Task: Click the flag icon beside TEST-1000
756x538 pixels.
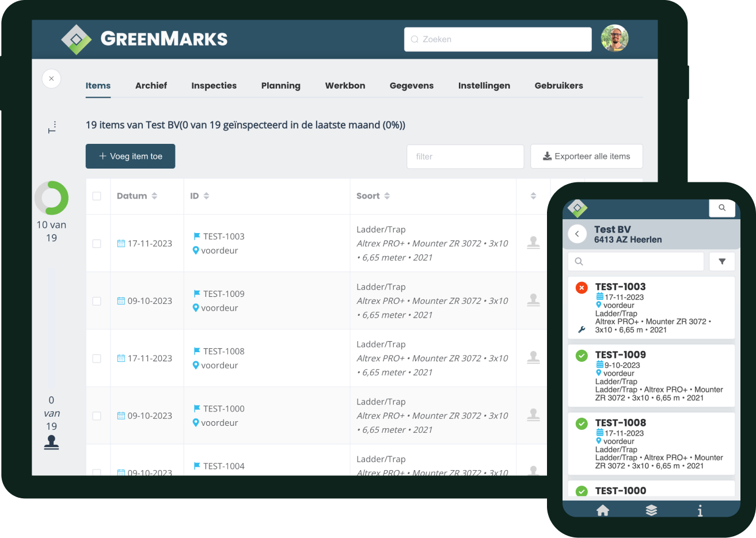Action: 197,409
